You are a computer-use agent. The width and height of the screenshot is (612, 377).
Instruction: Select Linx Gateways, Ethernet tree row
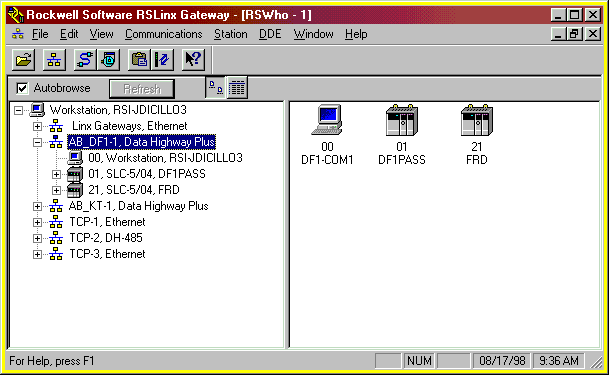(x=130, y=126)
